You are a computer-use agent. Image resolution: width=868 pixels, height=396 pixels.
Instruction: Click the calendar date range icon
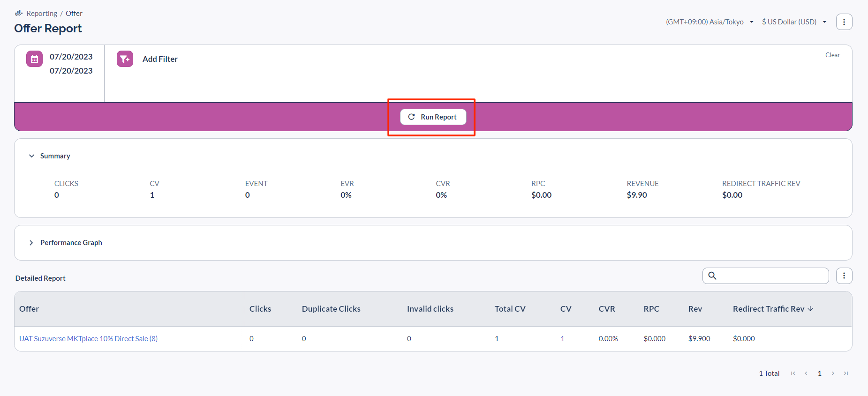point(34,59)
